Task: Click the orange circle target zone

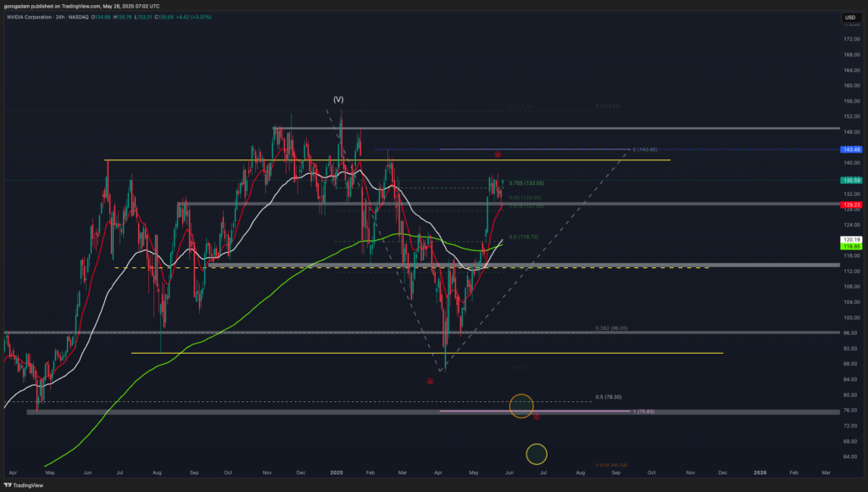Action: (521, 405)
